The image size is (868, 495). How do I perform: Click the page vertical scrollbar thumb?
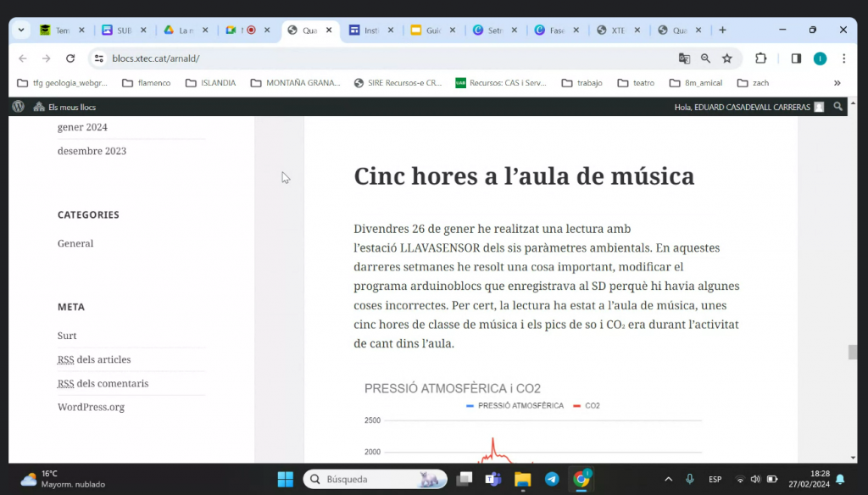853,353
